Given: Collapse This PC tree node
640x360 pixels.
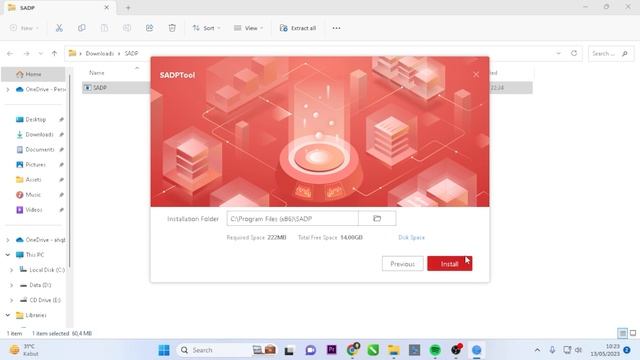Looking at the screenshot, I should click(8, 255).
